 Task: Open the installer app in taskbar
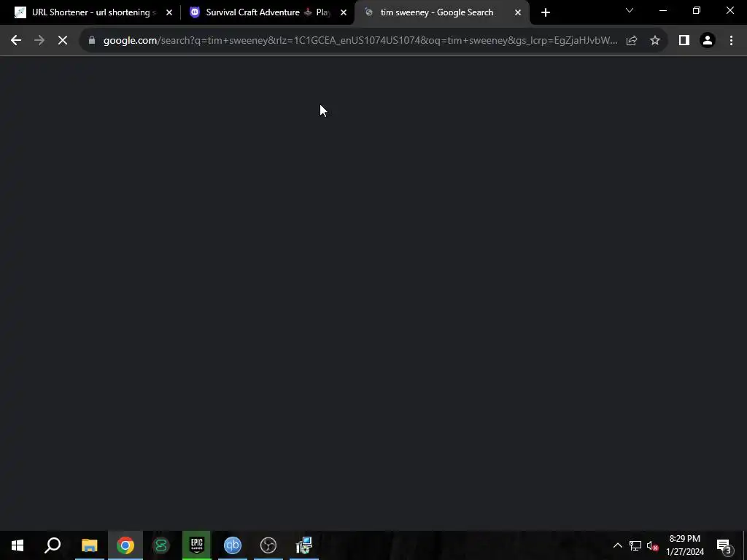click(x=304, y=545)
